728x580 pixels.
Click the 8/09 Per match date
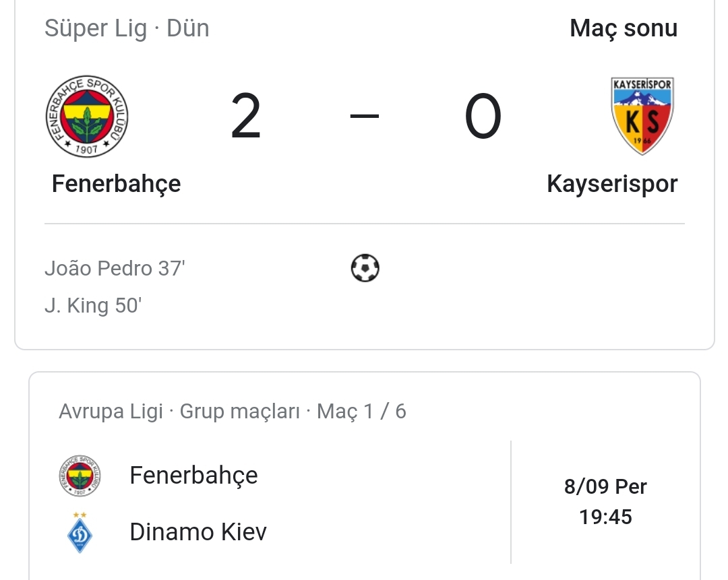605,487
